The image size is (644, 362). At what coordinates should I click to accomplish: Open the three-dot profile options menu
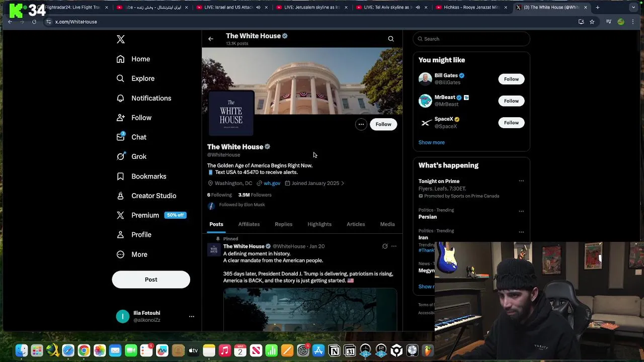pyautogui.click(x=361, y=124)
